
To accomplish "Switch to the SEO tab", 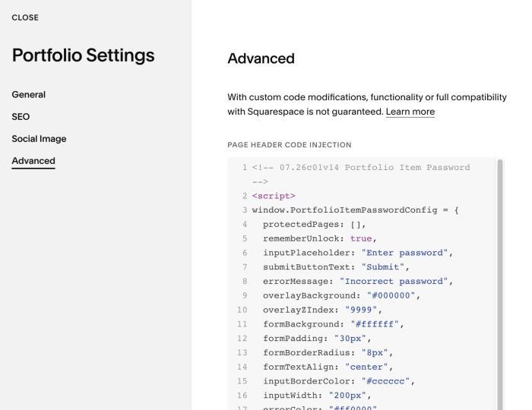I will pyautogui.click(x=21, y=117).
